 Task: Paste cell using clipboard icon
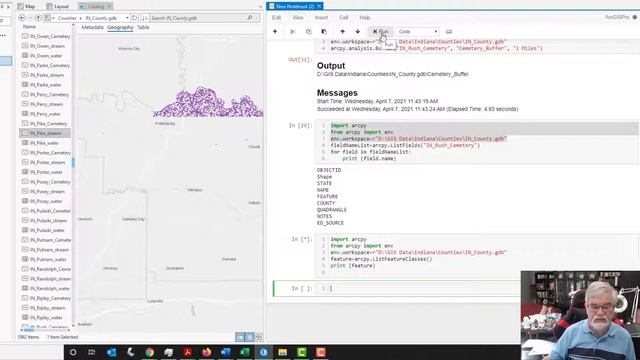click(x=324, y=31)
